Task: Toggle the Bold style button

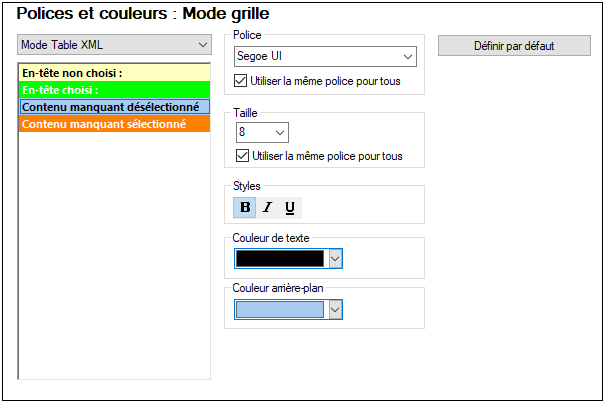Action: coord(245,208)
